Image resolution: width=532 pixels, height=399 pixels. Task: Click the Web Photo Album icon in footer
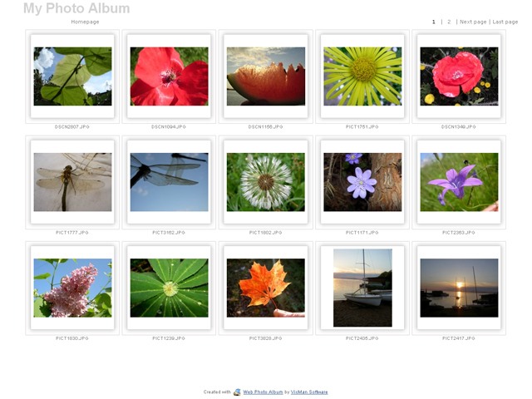point(237,392)
